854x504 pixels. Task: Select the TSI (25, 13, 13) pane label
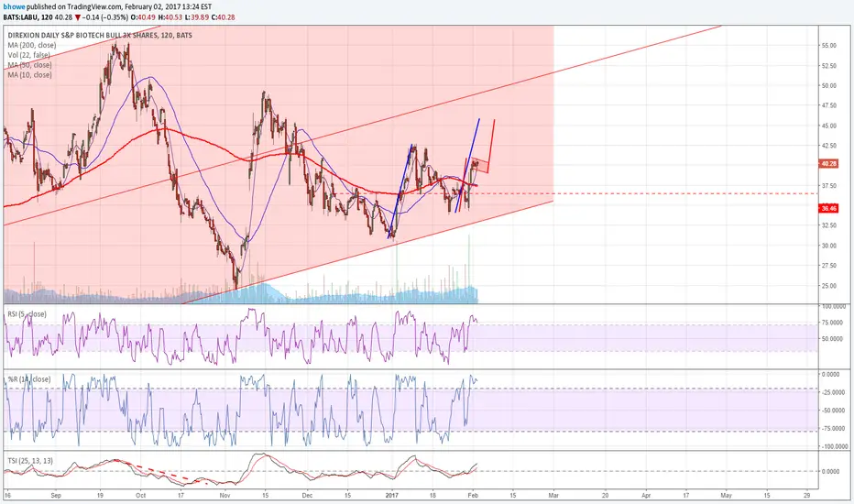click(x=30, y=461)
